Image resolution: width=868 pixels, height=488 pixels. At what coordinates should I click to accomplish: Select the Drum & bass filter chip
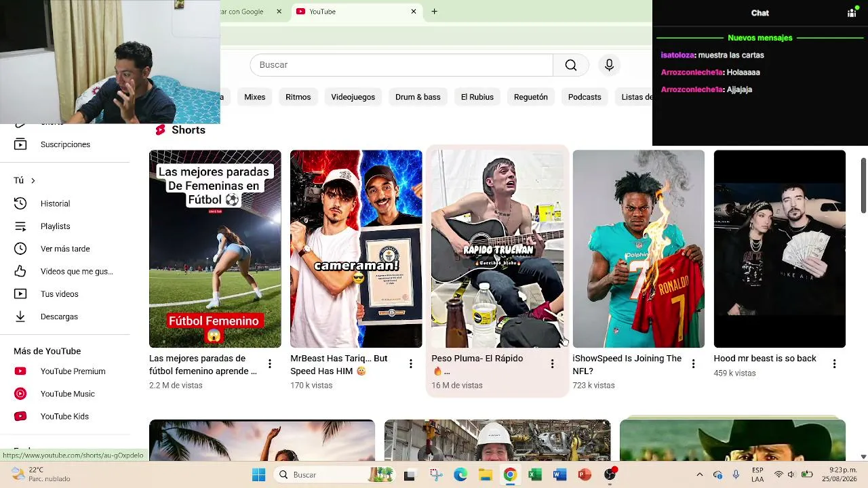pos(418,97)
